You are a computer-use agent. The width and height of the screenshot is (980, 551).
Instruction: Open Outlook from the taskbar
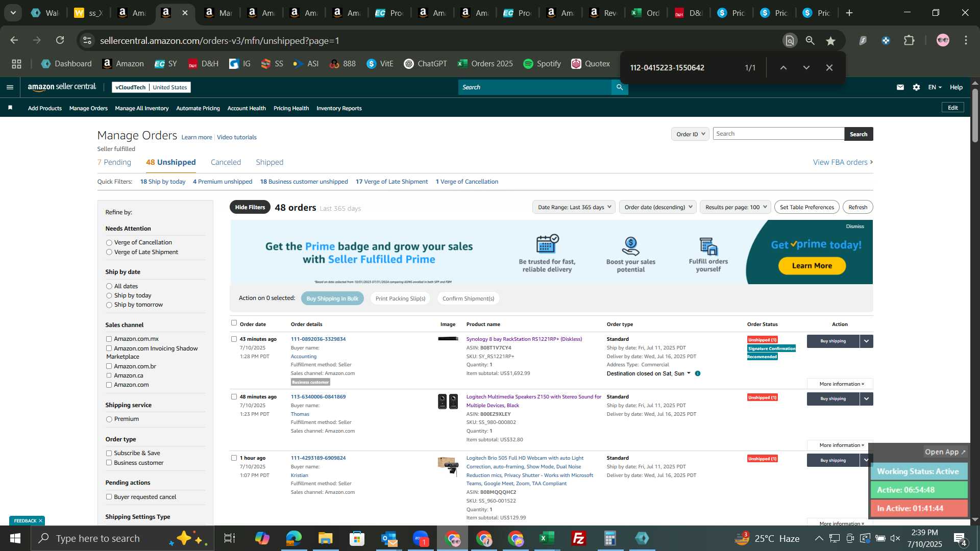tap(389, 538)
